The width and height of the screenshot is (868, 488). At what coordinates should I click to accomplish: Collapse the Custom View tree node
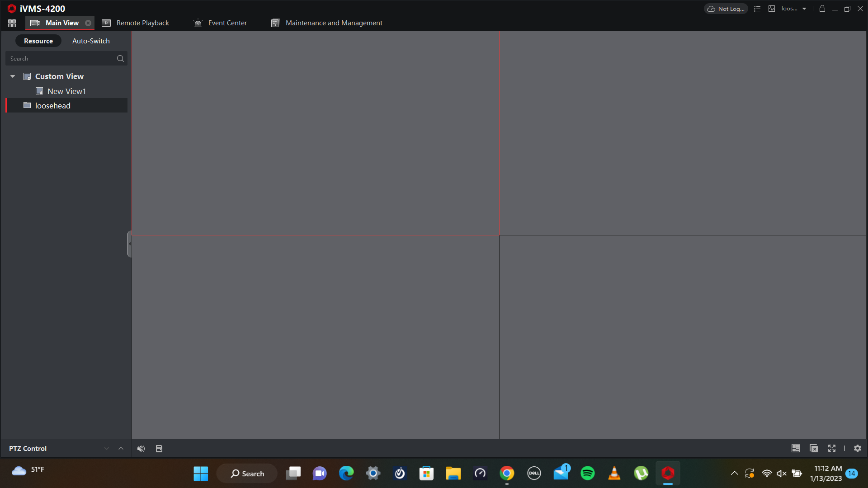pyautogui.click(x=13, y=76)
